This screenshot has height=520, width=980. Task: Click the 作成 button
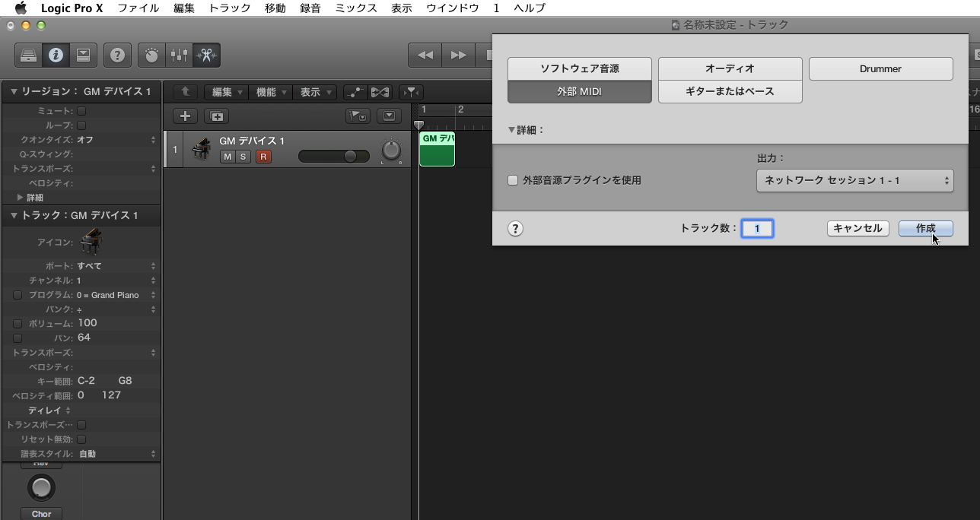coord(926,229)
